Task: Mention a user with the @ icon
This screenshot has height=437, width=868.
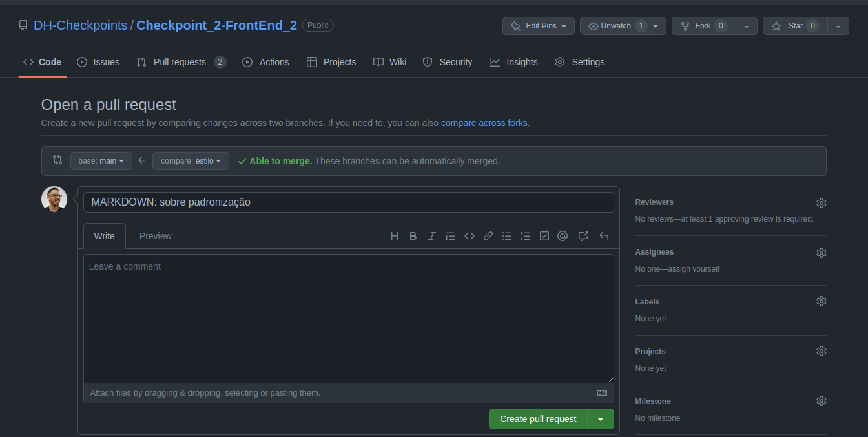Action: pyautogui.click(x=563, y=236)
